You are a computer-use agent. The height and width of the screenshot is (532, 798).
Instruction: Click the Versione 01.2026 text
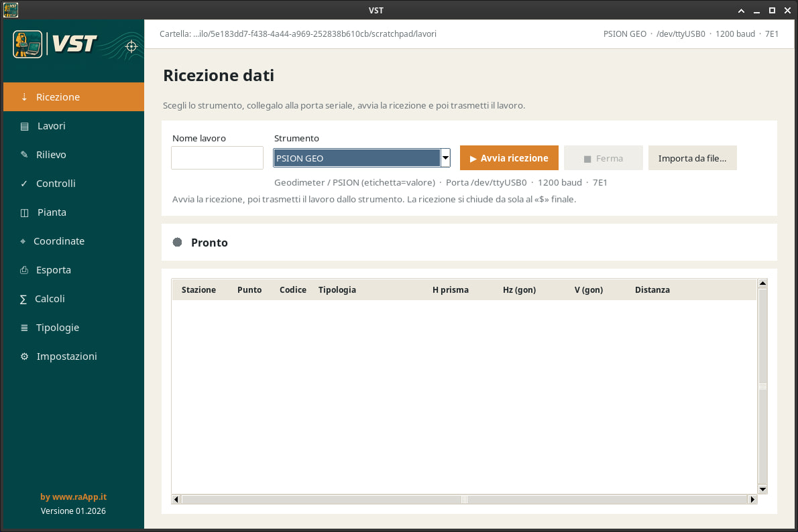[73, 511]
